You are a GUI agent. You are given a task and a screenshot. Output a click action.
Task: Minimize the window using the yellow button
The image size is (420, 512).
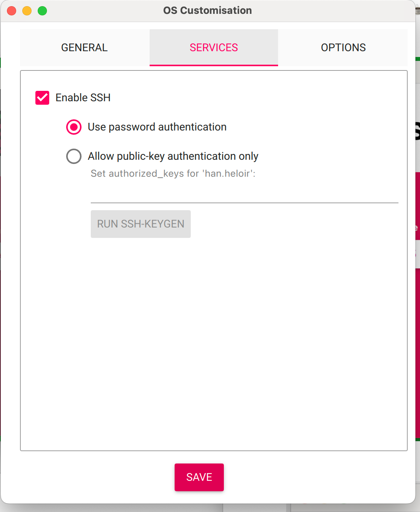[x=27, y=11]
